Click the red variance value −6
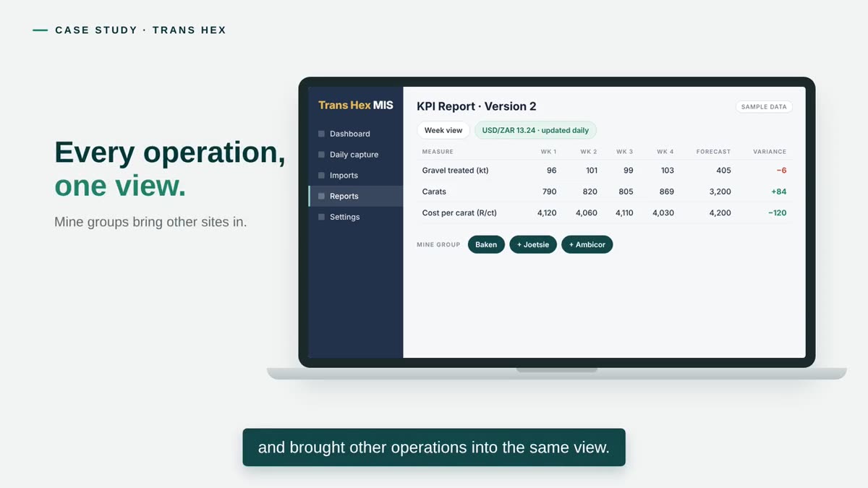This screenshot has width=868, height=488. click(x=781, y=171)
